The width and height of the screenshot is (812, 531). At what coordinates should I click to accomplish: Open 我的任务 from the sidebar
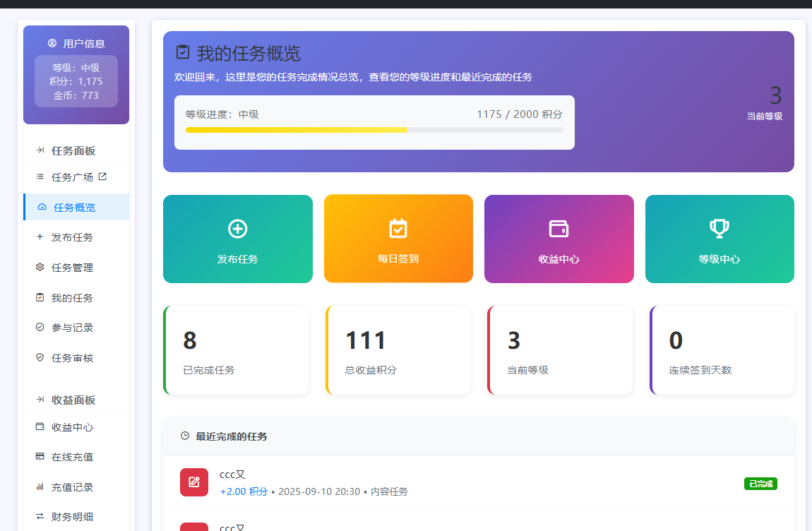pyautogui.click(x=72, y=298)
